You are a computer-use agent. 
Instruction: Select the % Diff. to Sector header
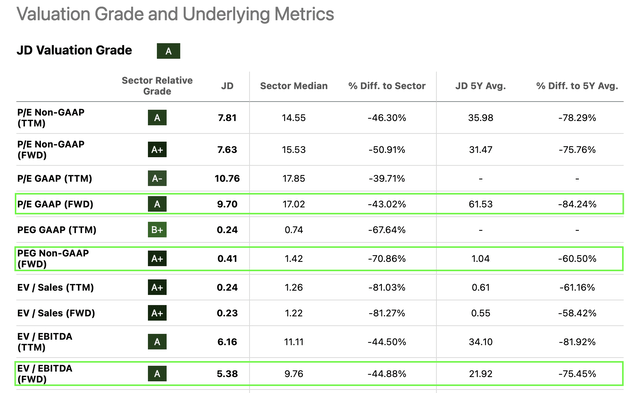(387, 86)
